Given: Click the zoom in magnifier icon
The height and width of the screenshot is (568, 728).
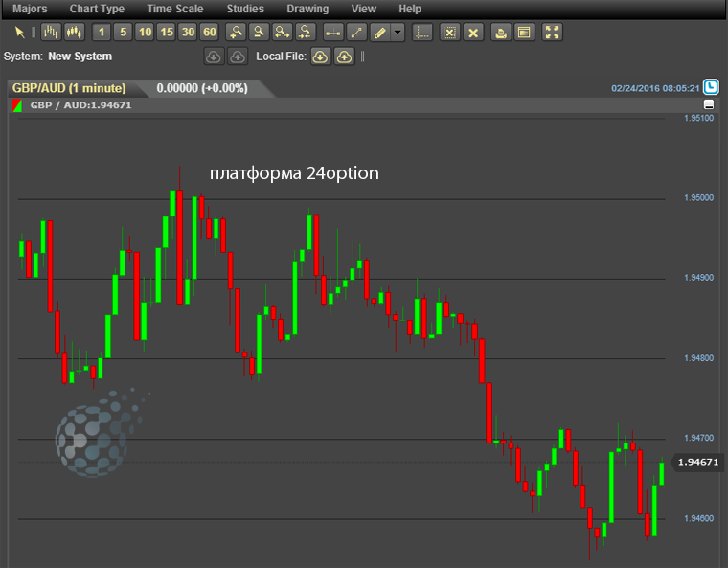Looking at the screenshot, I should (236, 32).
